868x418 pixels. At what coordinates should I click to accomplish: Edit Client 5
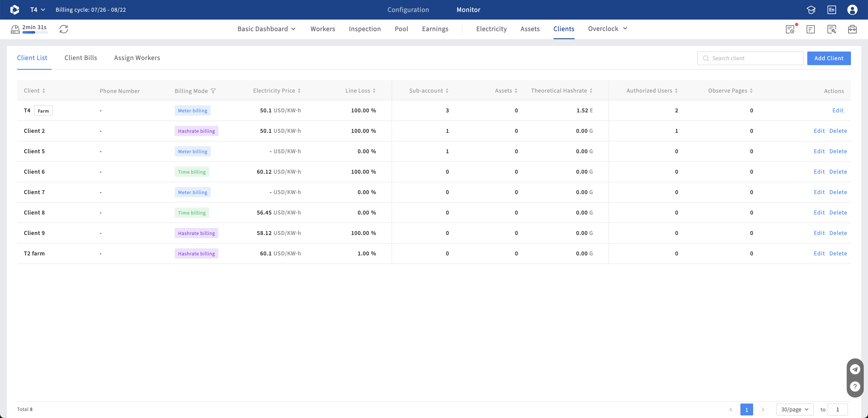point(819,152)
